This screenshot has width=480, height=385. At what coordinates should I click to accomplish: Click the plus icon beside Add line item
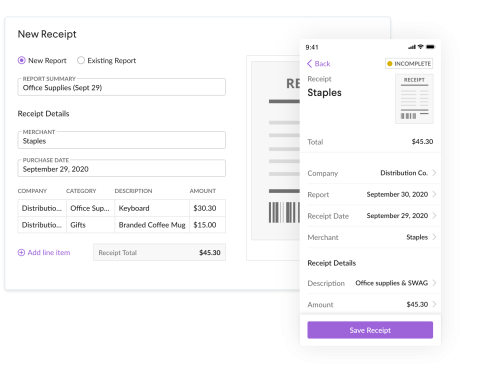coord(21,253)
